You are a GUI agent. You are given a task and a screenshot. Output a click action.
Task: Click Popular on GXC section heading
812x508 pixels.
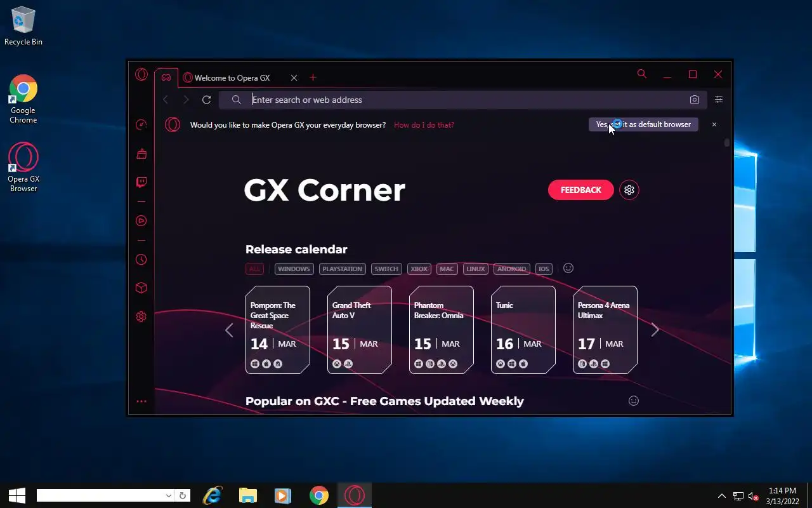click(x=384, y=401)
